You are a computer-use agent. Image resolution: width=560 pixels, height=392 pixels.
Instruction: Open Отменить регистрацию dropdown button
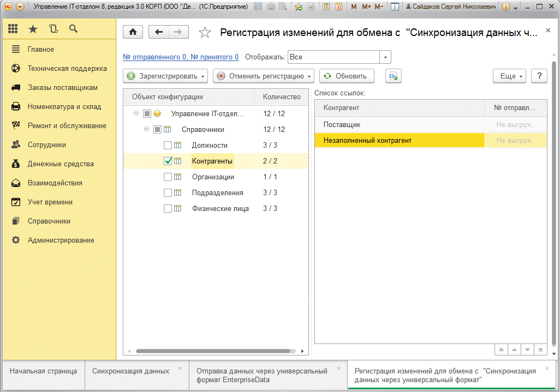pos(264,76)
